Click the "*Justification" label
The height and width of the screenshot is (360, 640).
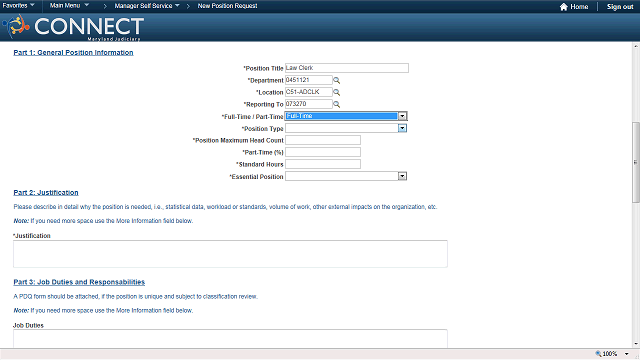[x=31, y=236]
